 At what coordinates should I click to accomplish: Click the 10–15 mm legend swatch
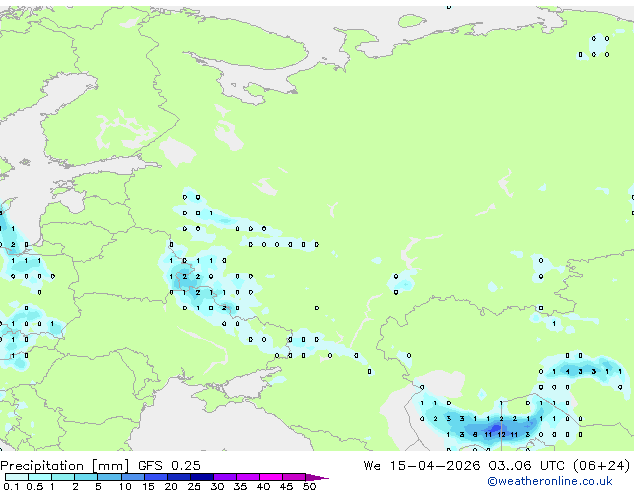click(133, 477)
